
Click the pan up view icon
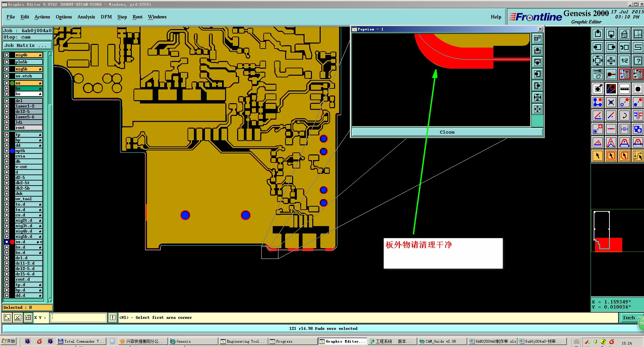pos(598,34)
